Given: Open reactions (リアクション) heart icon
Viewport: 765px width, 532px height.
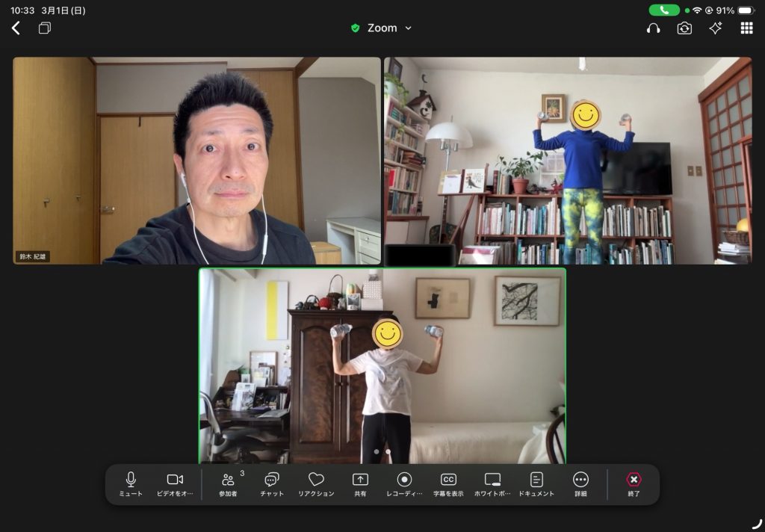Looking at the screenshot, I should [316, 483].
